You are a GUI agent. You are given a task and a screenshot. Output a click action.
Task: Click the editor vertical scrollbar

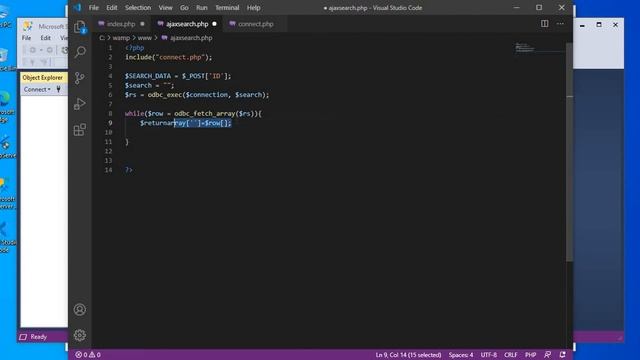[569, 151]
